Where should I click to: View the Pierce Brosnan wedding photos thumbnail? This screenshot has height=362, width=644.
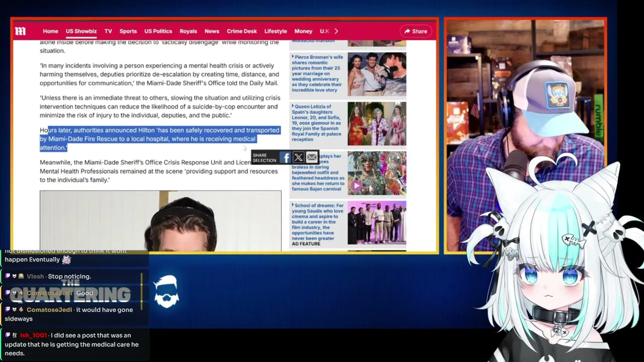click(377, 74)
